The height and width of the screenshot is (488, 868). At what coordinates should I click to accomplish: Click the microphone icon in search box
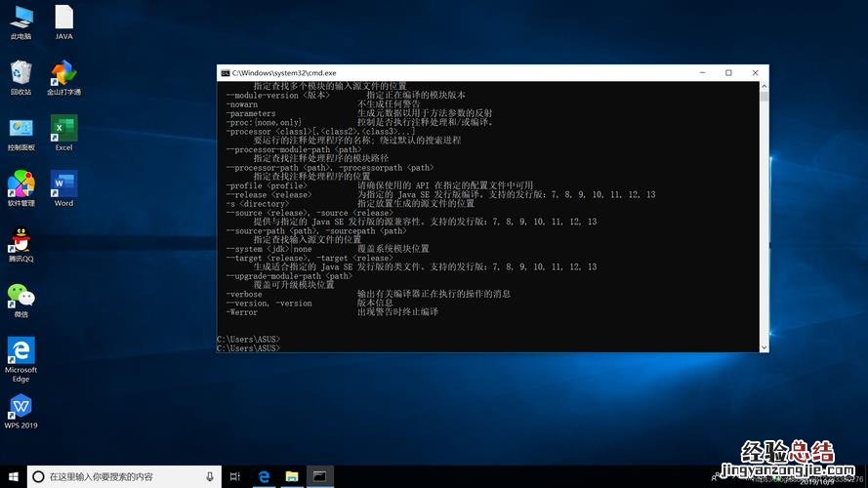point(210,476)
